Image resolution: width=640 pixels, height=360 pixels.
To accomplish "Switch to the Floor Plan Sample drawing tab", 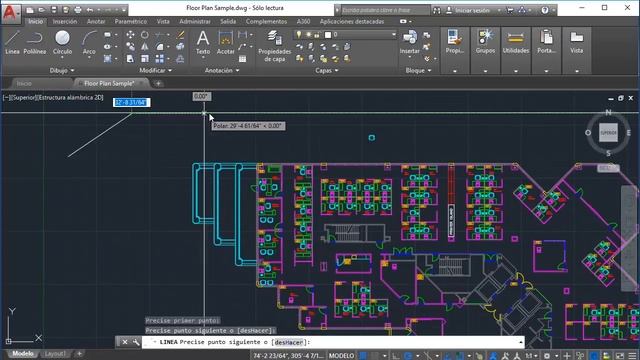I will pos(109,83).
